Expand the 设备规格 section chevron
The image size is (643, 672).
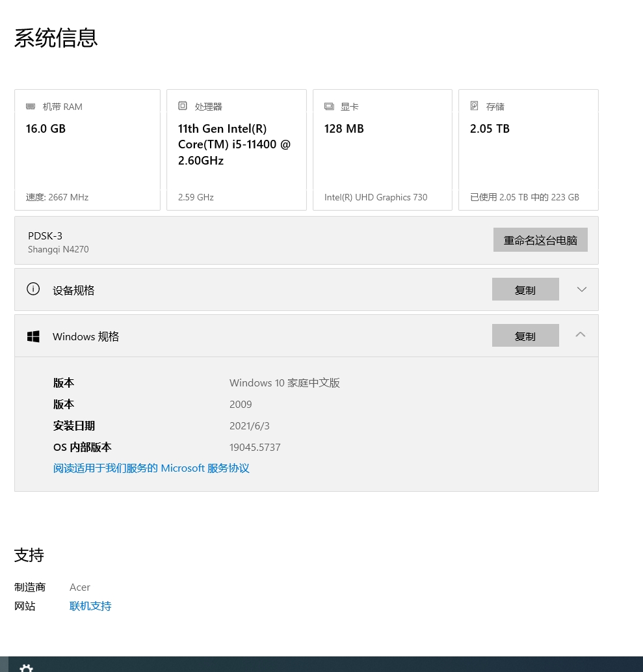coord(581,289)
